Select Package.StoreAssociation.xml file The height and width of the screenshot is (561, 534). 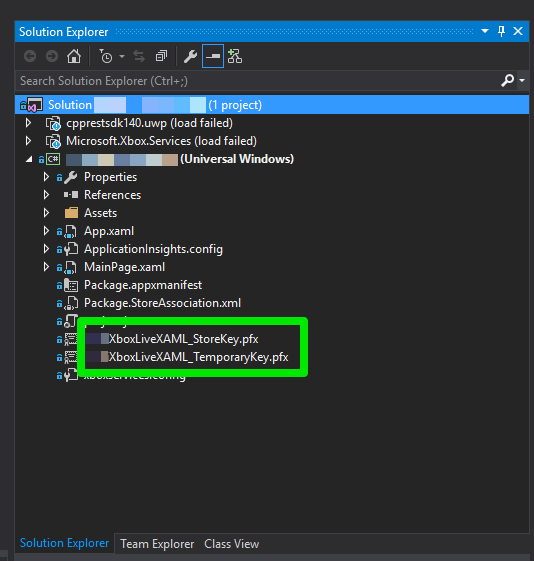(162, 303)
